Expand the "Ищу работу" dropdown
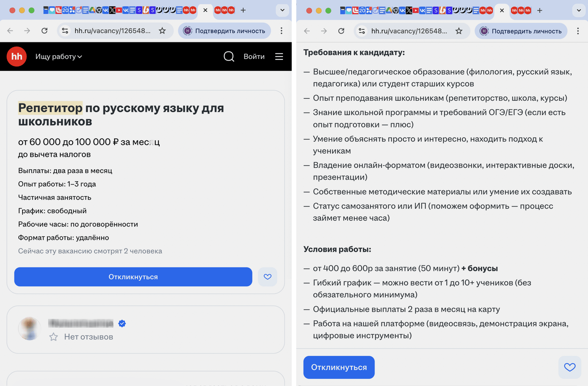The width and height of the screenshot is (588, 386). [59, 56]
